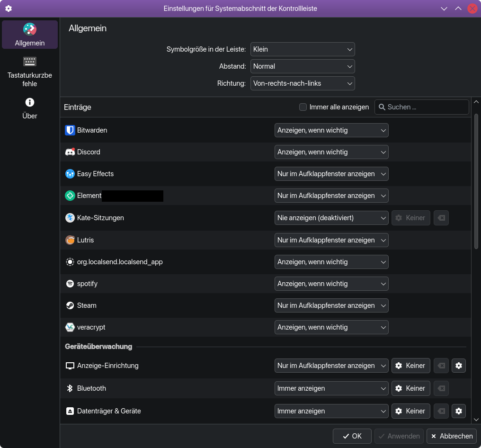Change visibility dropdown for Steam
The width and height of the screenshot is (481, 448).
point(331,305)
